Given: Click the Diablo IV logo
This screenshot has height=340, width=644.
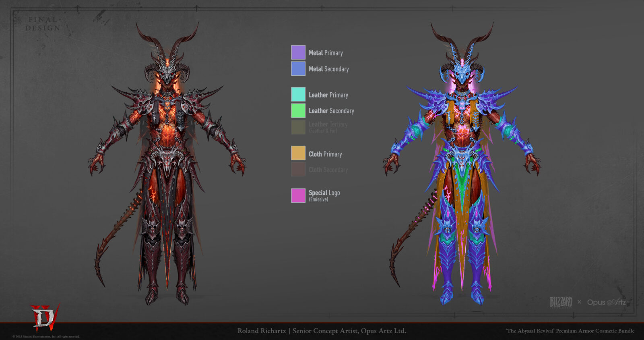Looking at the screenshot, I should point(45,317).
